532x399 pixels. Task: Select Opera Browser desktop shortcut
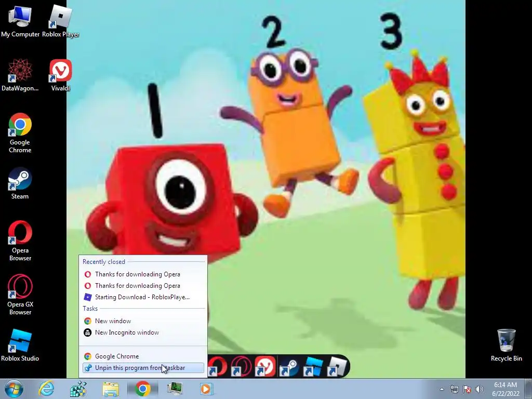[x=20, y=241]
